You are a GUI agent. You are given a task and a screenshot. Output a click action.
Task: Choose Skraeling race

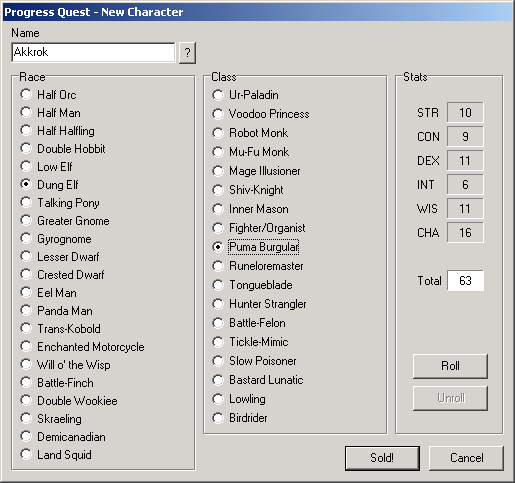pyautogui.click(x=51, y=419)
